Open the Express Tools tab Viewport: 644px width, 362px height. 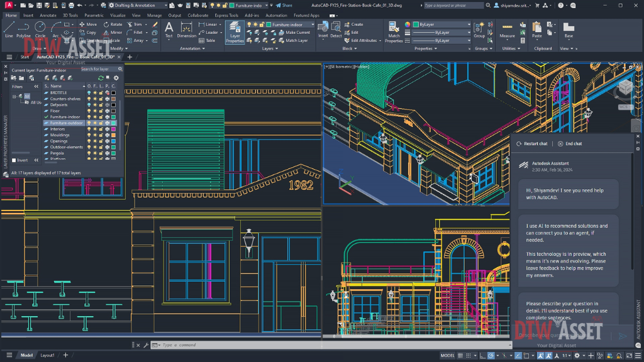226,16
